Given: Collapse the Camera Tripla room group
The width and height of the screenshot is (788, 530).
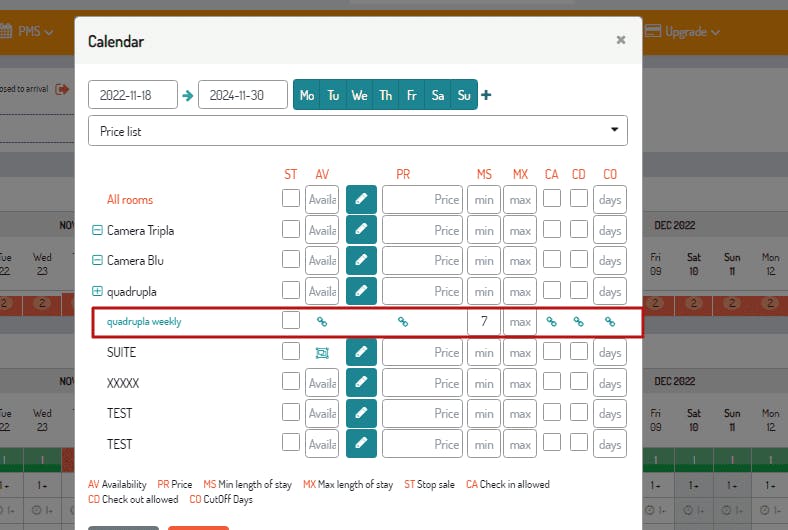Looking at the screenshot, I should coord(97,230).
